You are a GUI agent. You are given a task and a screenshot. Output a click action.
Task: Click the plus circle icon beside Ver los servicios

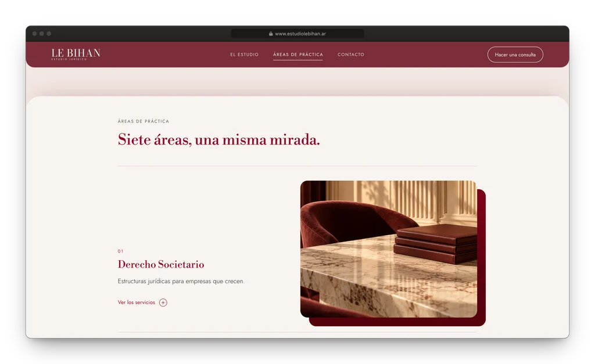[x=163, y=302]
